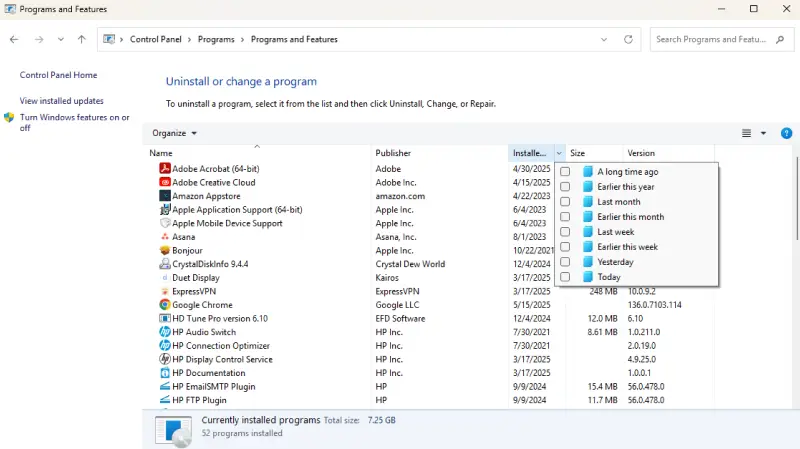
Task: Check the 'Earlier this month' filter
Action: [x=565, y=217]
